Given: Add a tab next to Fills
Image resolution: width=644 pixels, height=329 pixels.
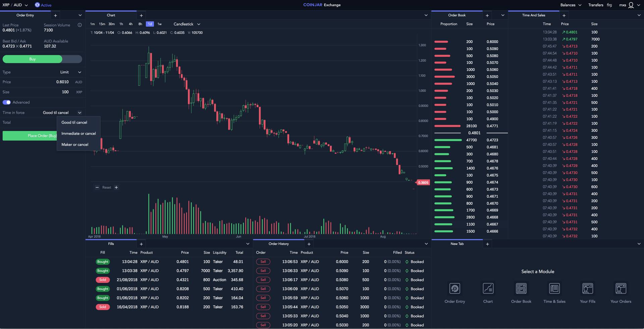Looking at the screenshot, I should click(141, 244).
